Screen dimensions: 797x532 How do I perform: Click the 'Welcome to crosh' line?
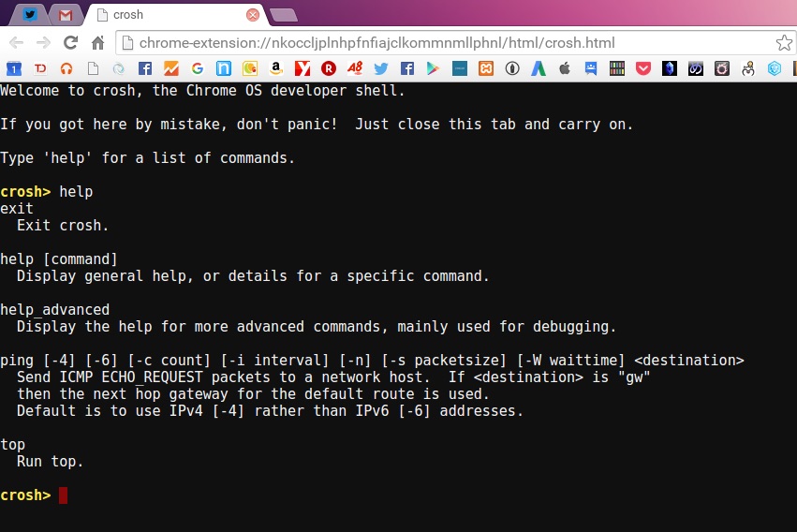coord(202,91)
